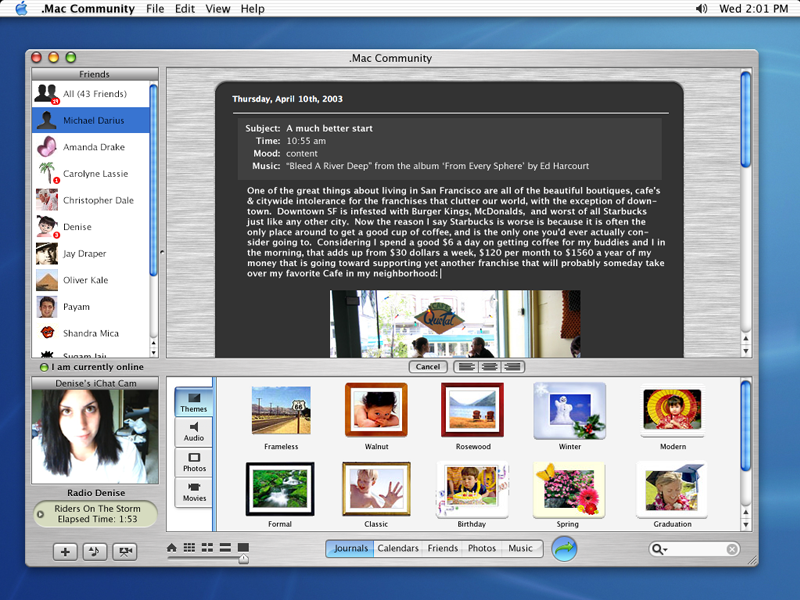This screenshot has height=600, width=800.
Task: Open the Themes panel tab
Action: [193, 402]
